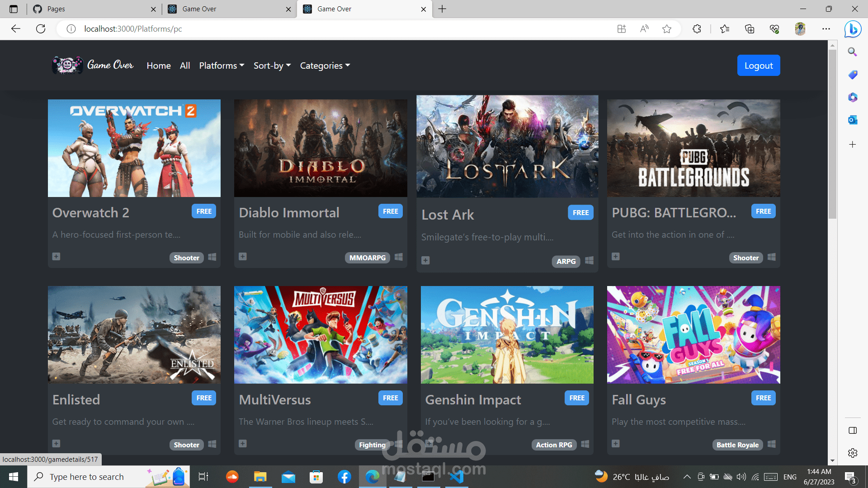
Task: Go to Home nav link
Action: [159, 66]
